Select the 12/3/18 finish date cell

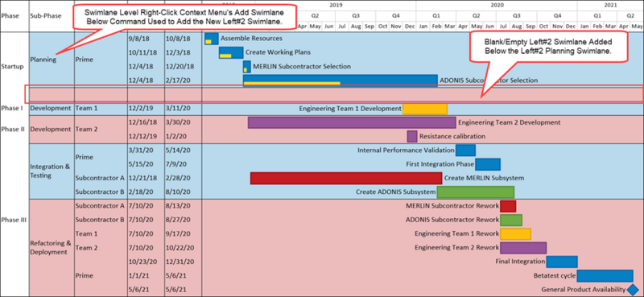point(178,52)
